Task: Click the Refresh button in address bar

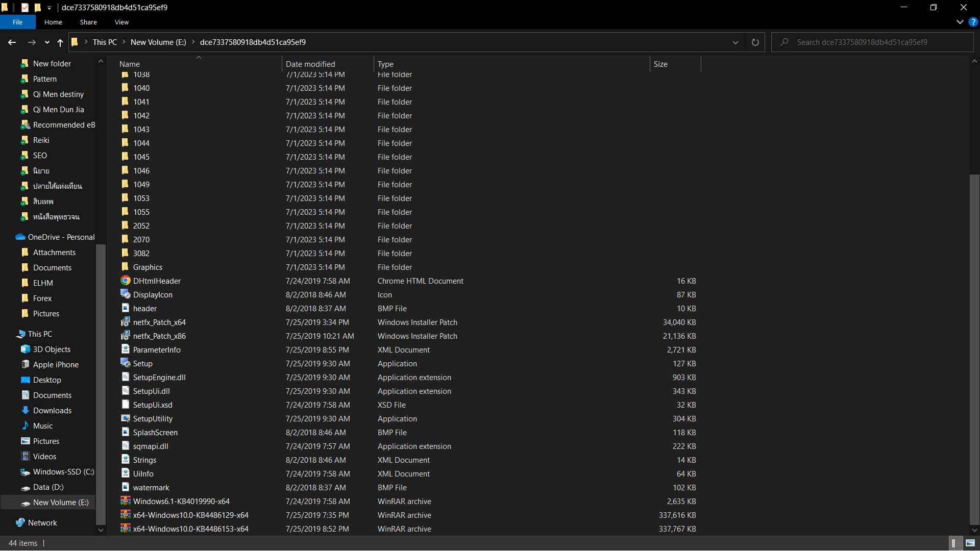Action: (755, 42)
